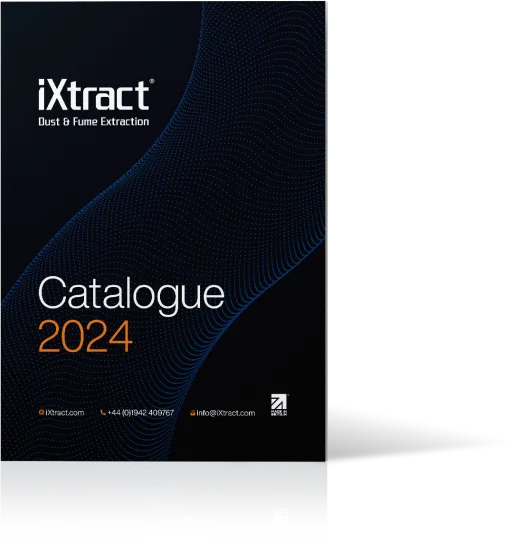Screen dimensions: 518x557
Task: Click the Dust & Fume Extraction tagline
Action: pyautogui.click(x=94, y=121)
